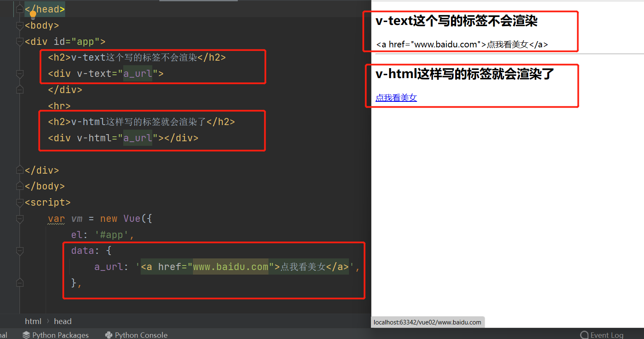The height and width of the screenshot is (339, 644).
Task: Click the vm variable name
Action: click(x=77, y=219)
